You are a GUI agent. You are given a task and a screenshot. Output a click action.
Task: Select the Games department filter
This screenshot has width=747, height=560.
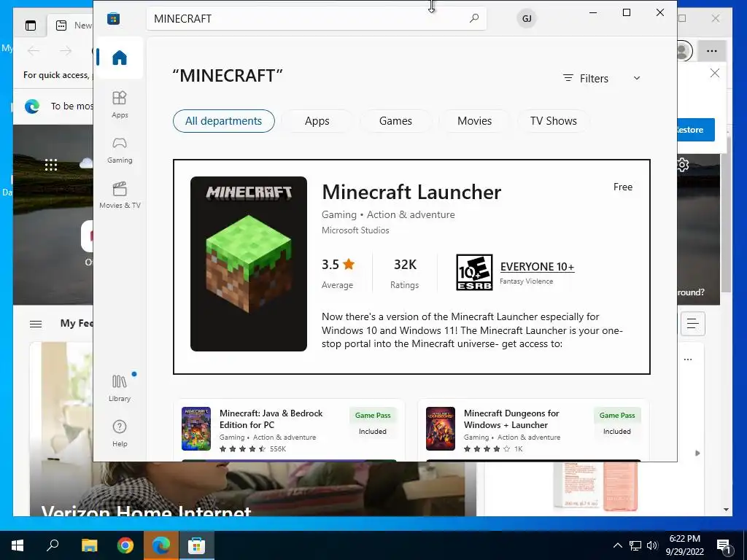[395, 121]
